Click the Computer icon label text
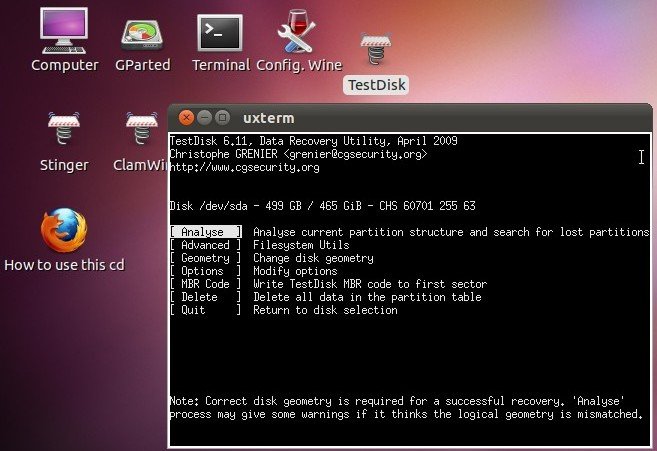The height and width of the screenshot is (451, 657). 65,65
